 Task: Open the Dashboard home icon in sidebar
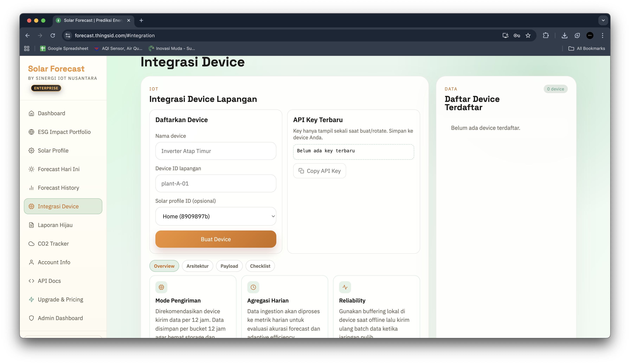click(31, 113)
